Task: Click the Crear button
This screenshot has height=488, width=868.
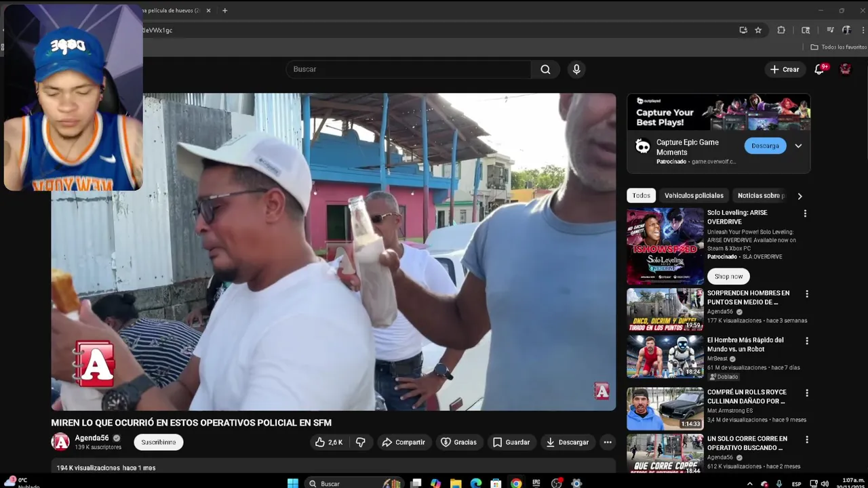Action: click(x=785, y=69)
